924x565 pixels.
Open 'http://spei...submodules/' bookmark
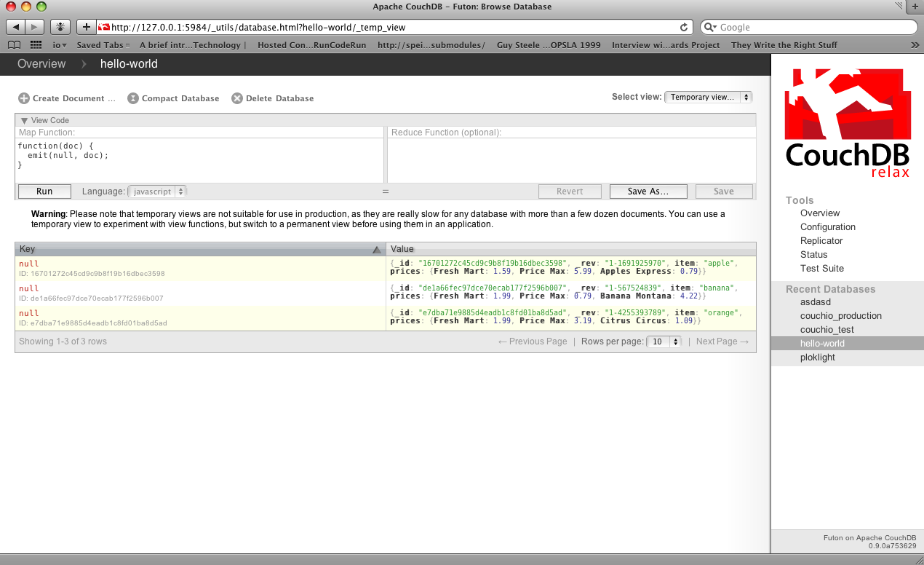pyautogui.click(x=431, y=45)
